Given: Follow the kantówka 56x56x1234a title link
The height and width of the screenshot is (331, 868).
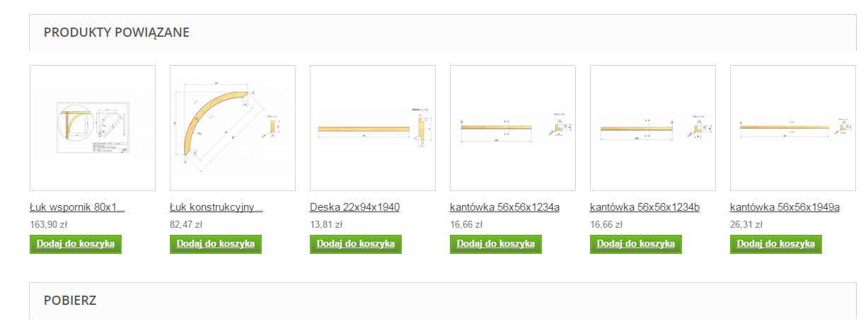Looking at the screenshot, I should 504,207.
